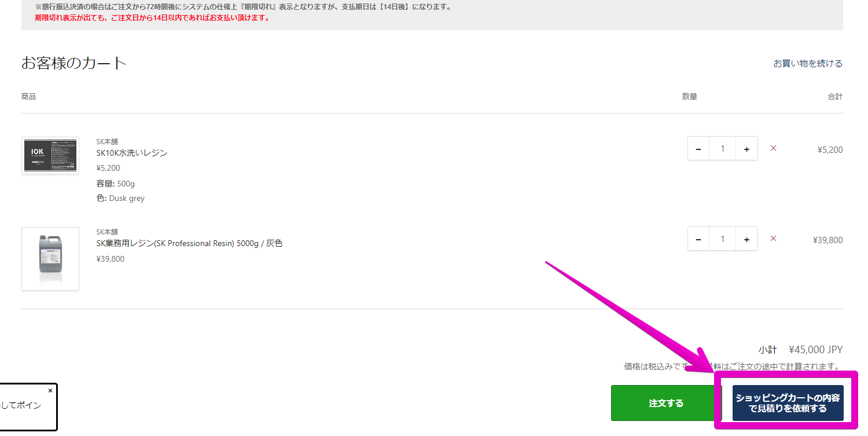Open the SK10K水洗いレジン product thumbnail
Screen dimensions: 868x436
point(50,156)
